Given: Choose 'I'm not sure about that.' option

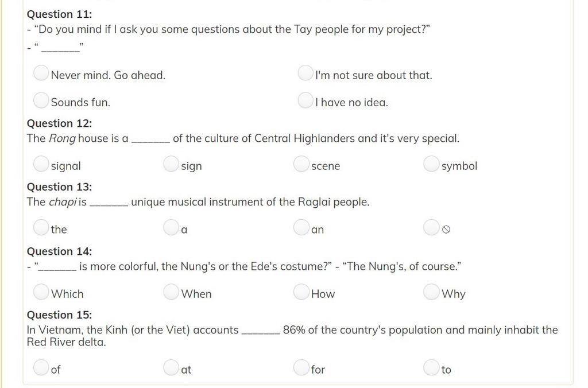Looking at the screenshot, I should click(x=305, y=73).
